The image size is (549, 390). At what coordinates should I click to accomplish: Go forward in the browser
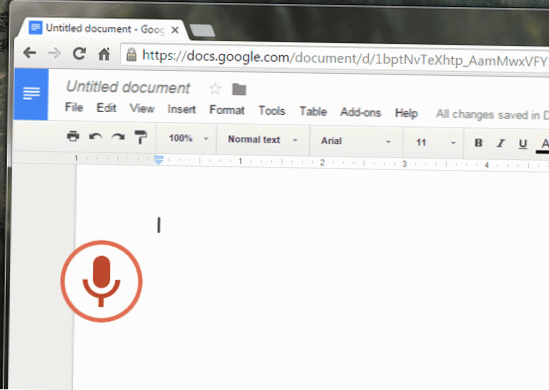click(x=54, y=53)
